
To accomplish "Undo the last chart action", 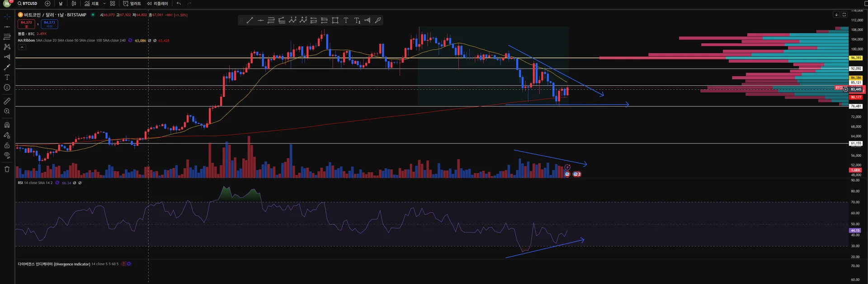I will point(179,4).
